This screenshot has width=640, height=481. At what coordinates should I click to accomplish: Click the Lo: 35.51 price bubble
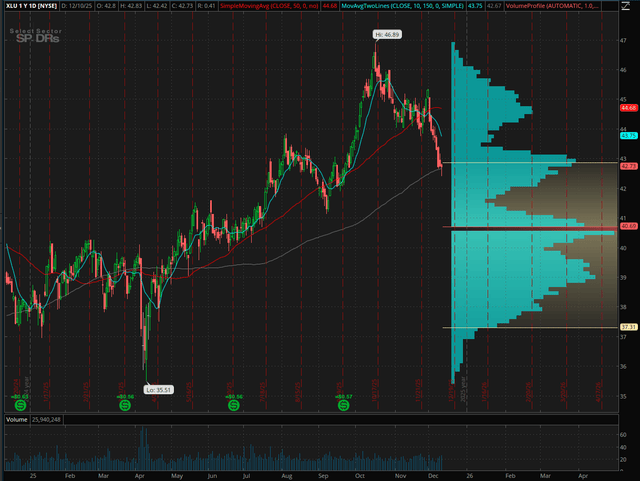(x=159, y=390)
